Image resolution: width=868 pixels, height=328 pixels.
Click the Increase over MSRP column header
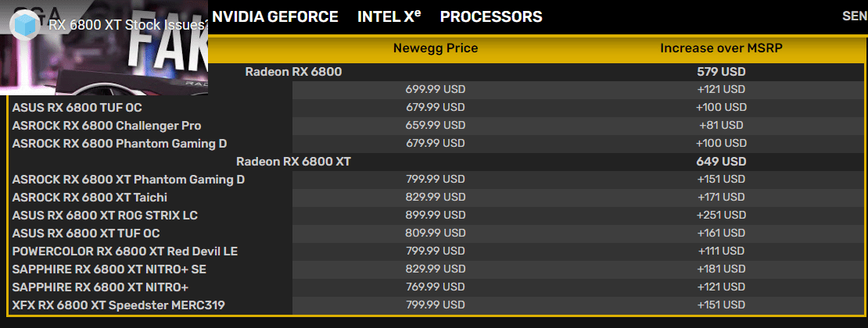pos(721,48)
